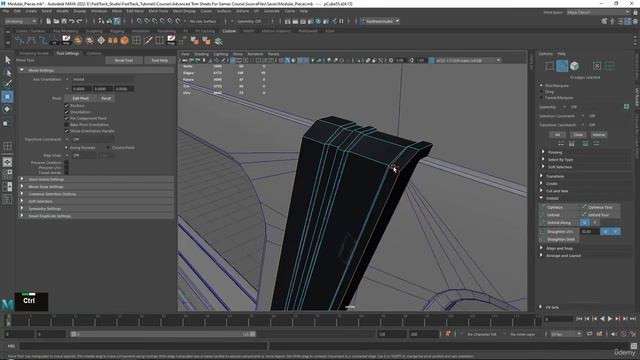Expand the Move Snap Settings section
The image size is (640, 360).
click(96, 187)
